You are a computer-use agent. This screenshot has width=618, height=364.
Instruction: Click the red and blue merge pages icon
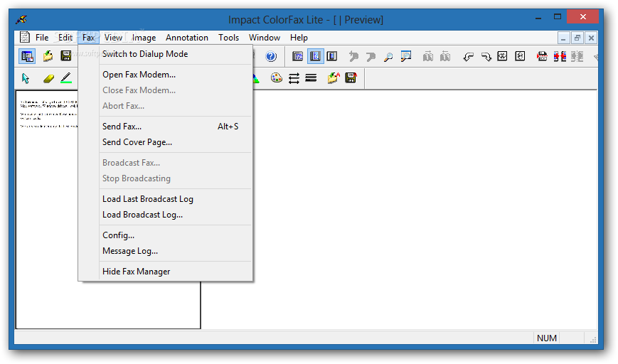[x=560, y=56]
